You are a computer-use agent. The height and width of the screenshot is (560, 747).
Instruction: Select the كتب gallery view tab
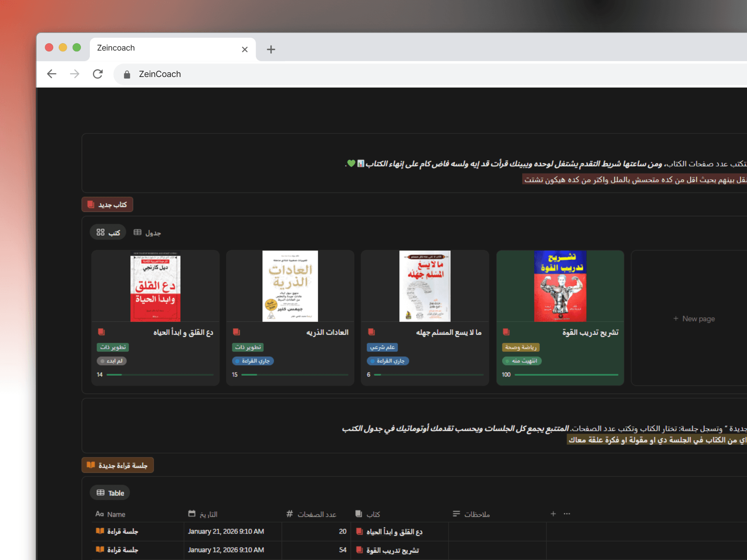[x=108, y=232]
